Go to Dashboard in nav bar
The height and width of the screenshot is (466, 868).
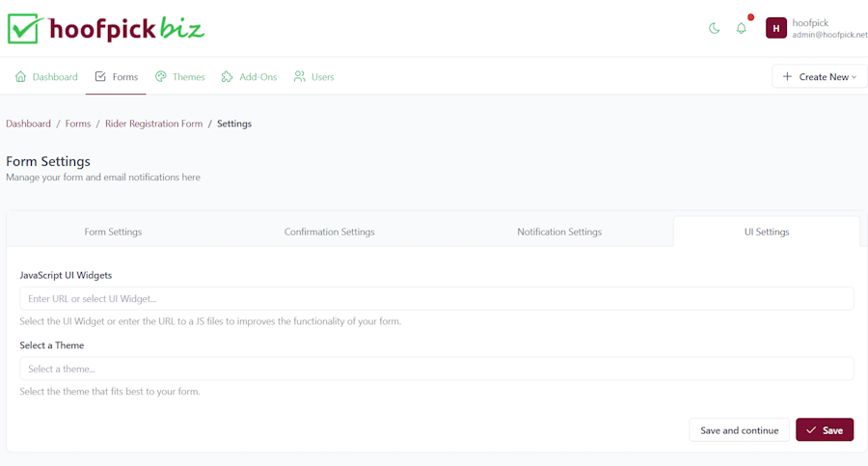pyautogui.click(x=46, y=76)
